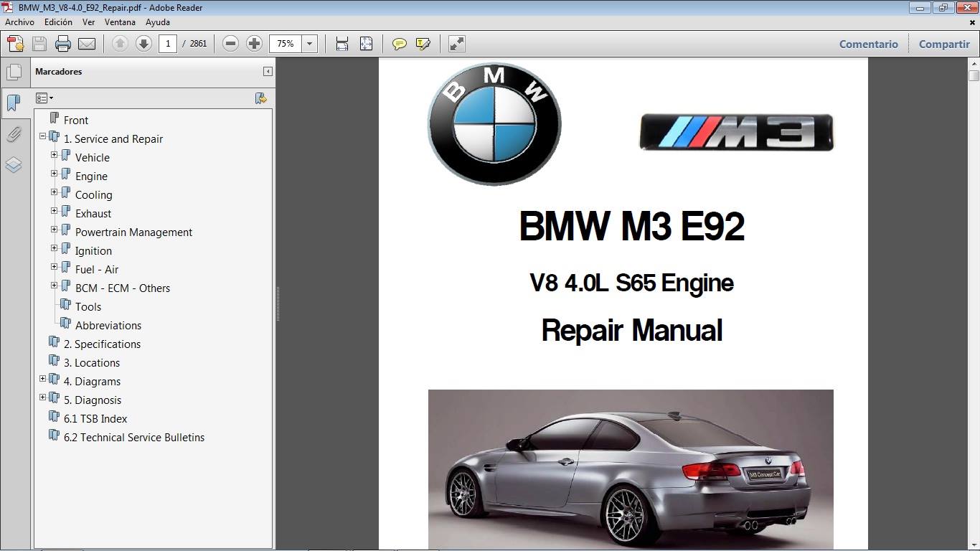Open the Comentario pane
The height and width of the screenshot is (551, 980).
pyautogui.click(x=868, y=44)
